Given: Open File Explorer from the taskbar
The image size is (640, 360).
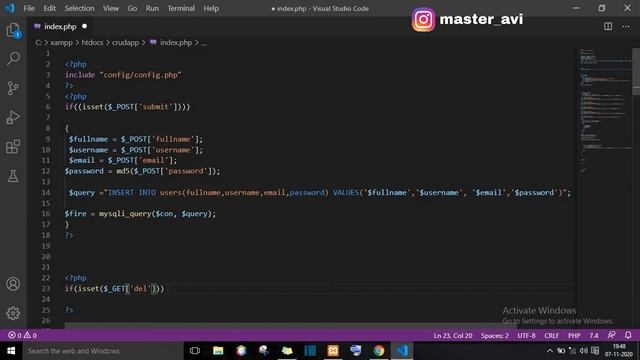Looking at the screenshot, I should coord(218,351).
